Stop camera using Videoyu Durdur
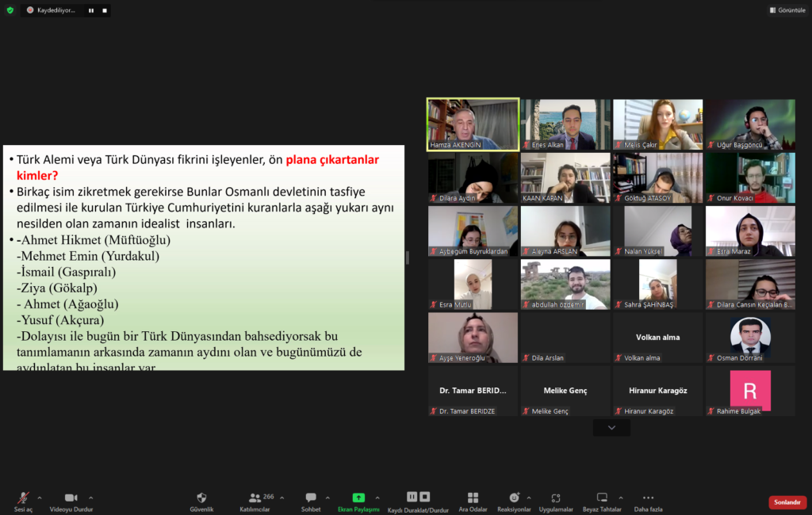The width and height of the screenshot is (812, 515). 69,498
